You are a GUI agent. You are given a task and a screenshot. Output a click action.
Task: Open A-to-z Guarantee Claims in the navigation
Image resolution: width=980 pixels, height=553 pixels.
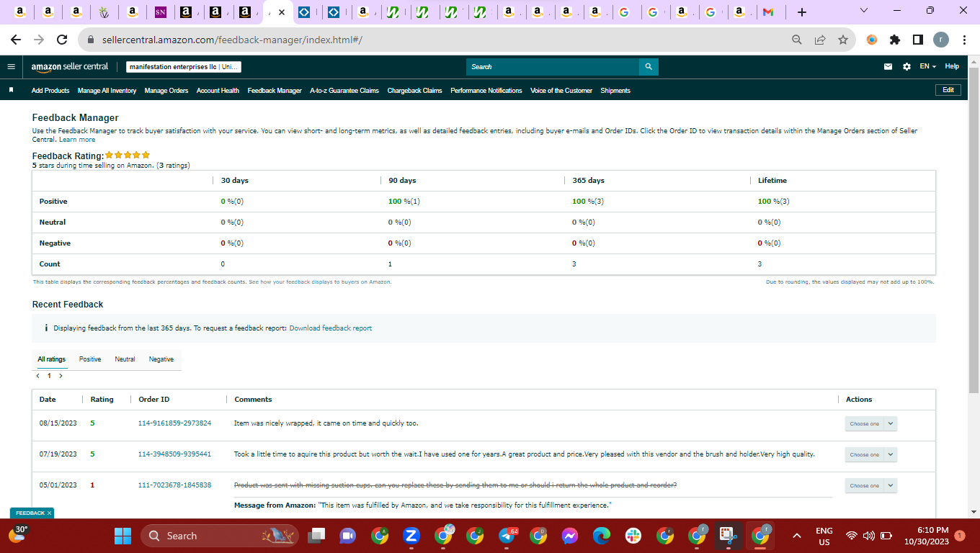click(344, 91)
